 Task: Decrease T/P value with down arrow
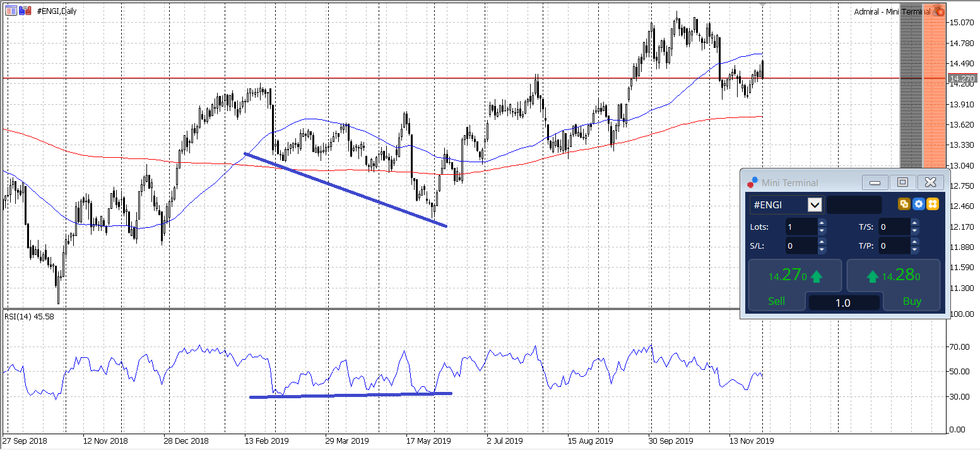point(915,250)
